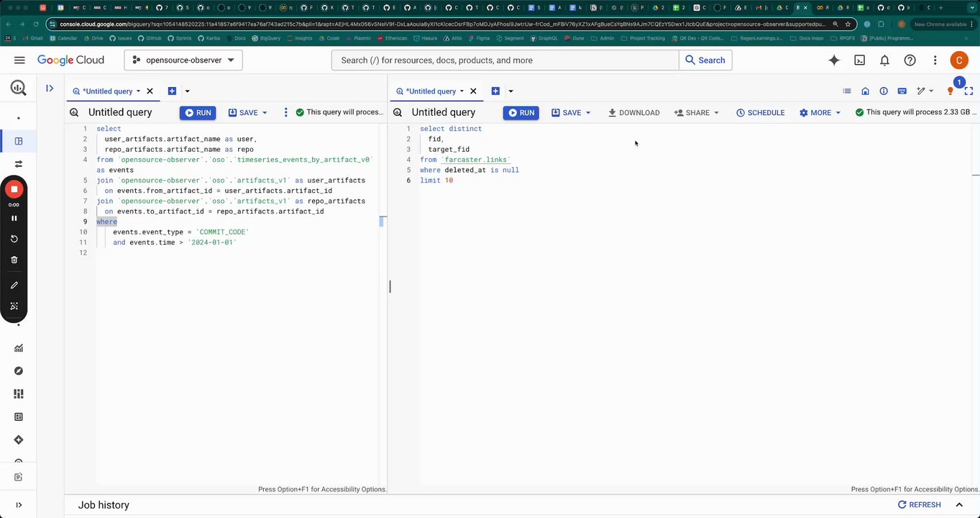Open the MORE settings dropdown
Viewport: 980px width, 518px height.
820,113
